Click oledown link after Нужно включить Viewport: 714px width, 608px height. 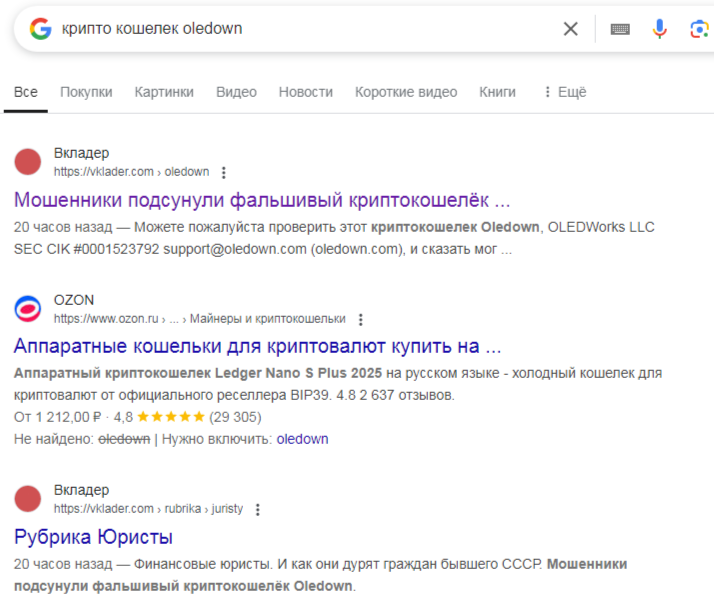click(x=302, y=439)
